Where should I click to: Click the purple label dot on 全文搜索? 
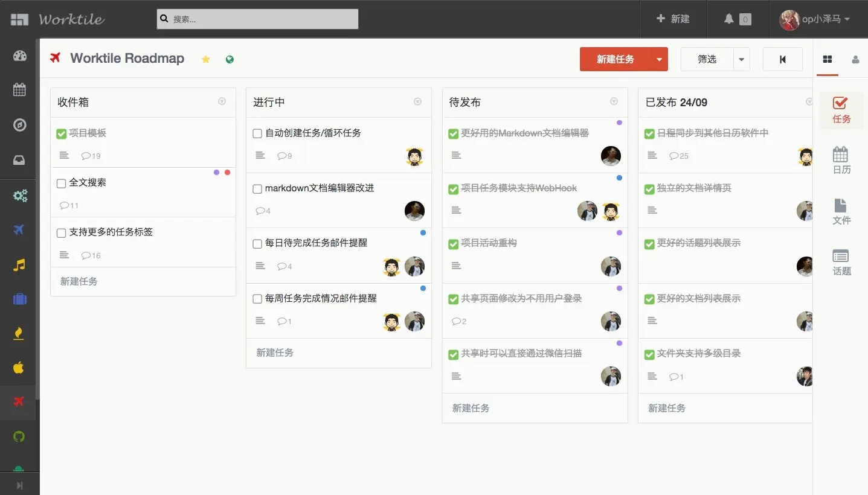217,173
